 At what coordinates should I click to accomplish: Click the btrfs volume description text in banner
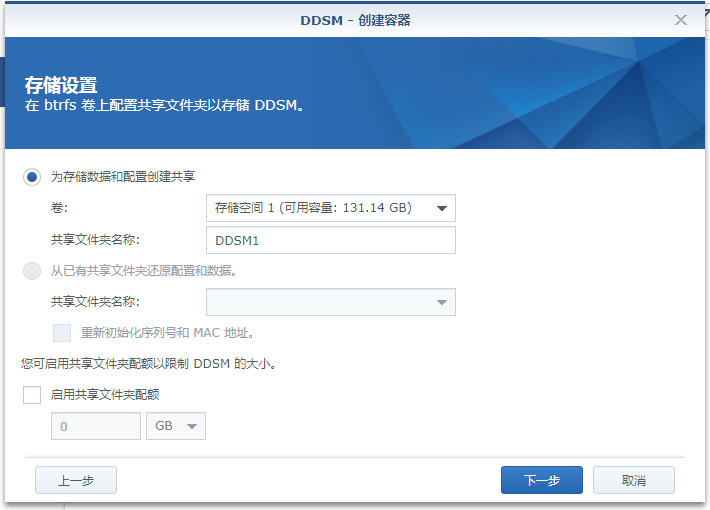click(x=163, y=104)
